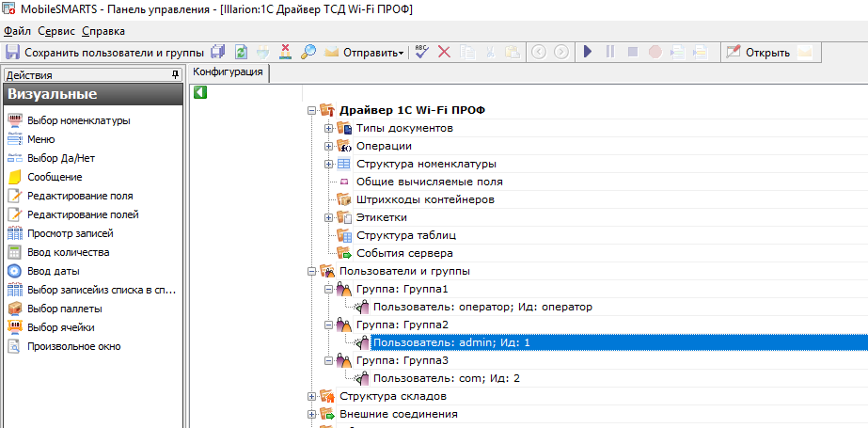Screen dimensions: 868x428
Task: Click the stop square icon
Action: pyautogui.click(x=633, y=53)
